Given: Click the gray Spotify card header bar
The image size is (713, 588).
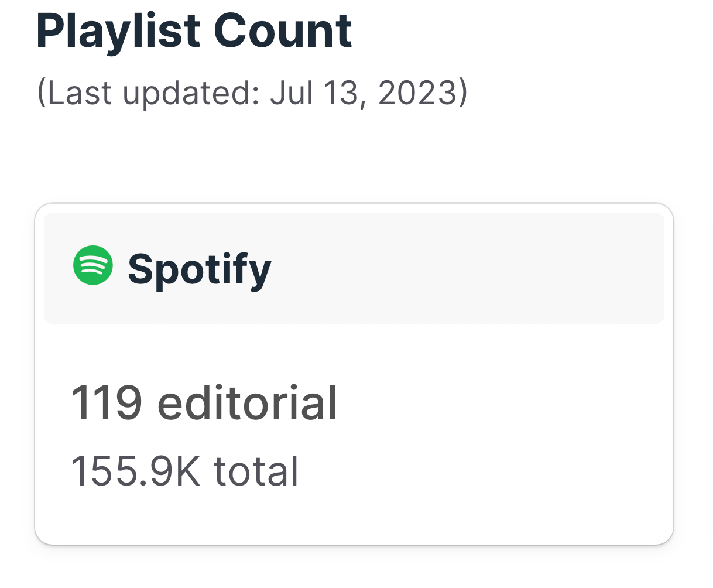Looking at the screenshot, I should (x=354, y=268).
